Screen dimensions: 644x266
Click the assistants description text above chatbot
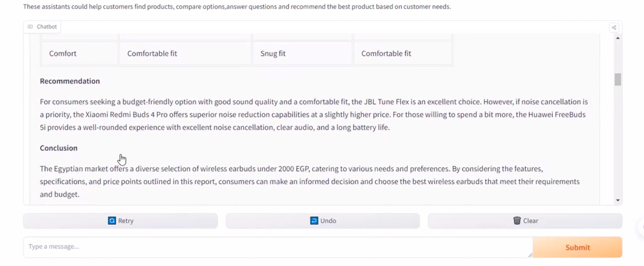[x=237, y=7]
